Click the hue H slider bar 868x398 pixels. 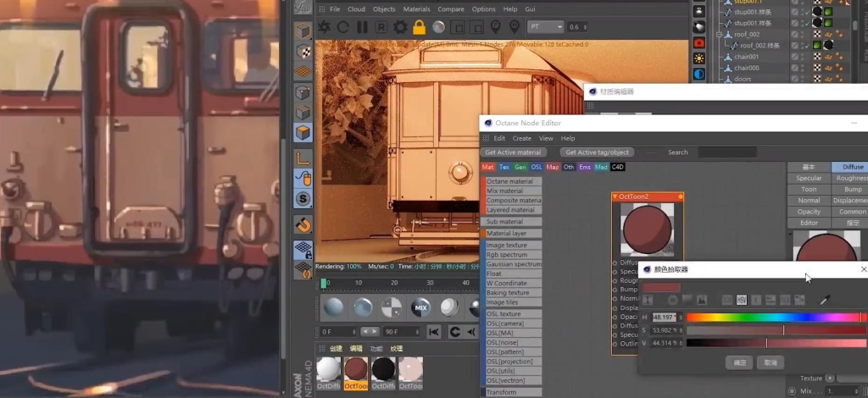pyautogui.click(x=776, y=318)
